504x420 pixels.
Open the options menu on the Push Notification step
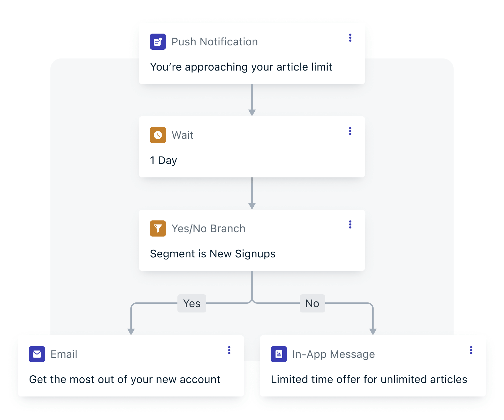[350, 38]
